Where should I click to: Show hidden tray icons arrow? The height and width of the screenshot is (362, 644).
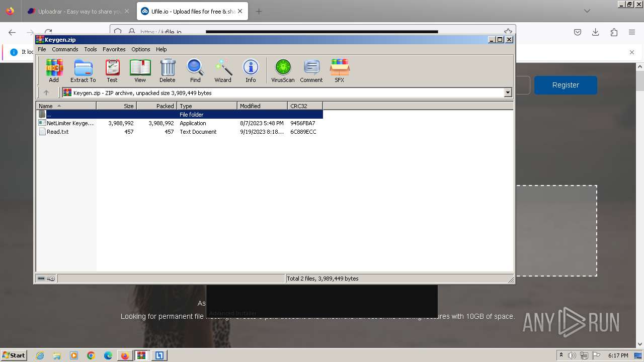click(x=561, y=355)
